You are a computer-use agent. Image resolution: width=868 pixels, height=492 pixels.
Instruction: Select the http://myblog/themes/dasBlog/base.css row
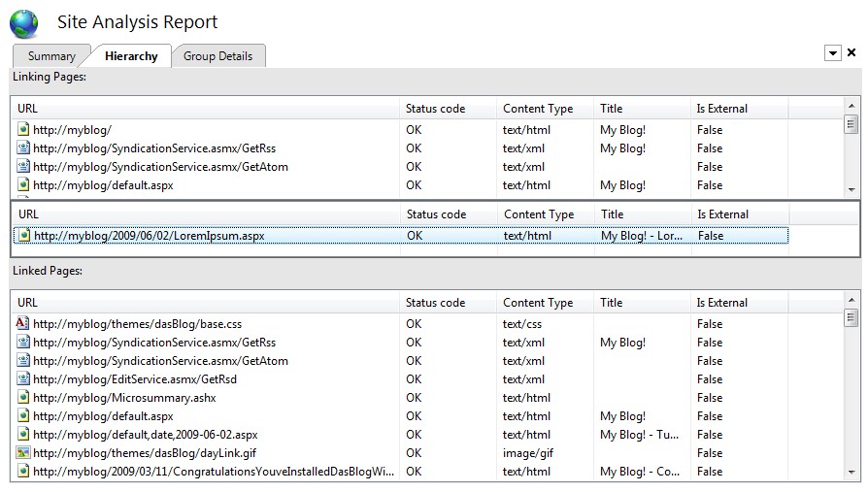[x=400, y=324]
